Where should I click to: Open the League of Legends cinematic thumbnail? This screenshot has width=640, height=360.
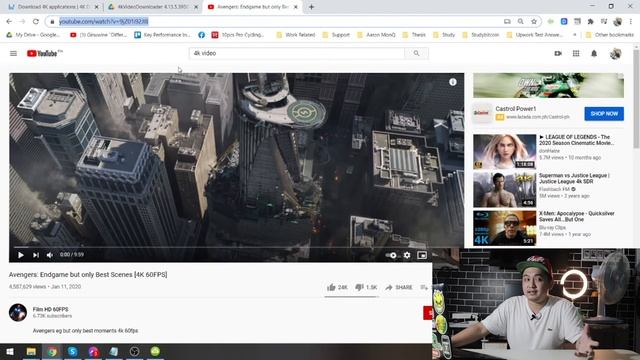[x=504, y=151]
